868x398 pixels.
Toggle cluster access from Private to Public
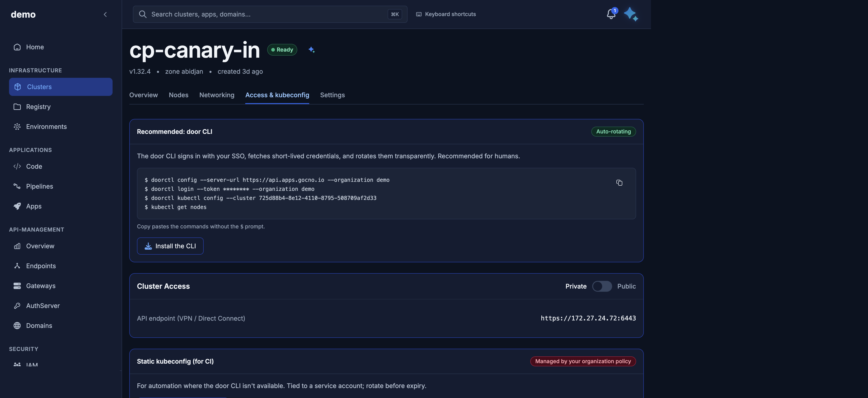602,286
